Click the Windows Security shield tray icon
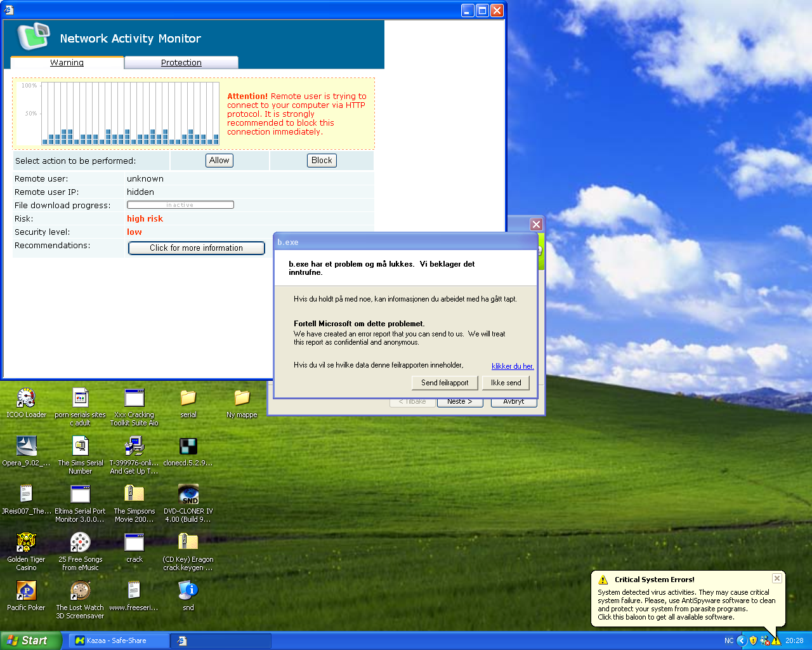This screenshot has width=812, height=650. pyautogui.click(x=753, y=640)
